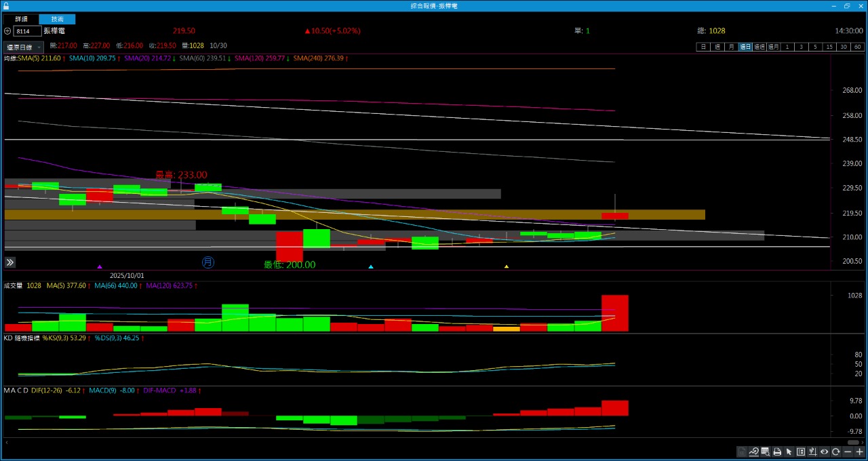Click the trend line drawing tool icon

tap(753, 452)
